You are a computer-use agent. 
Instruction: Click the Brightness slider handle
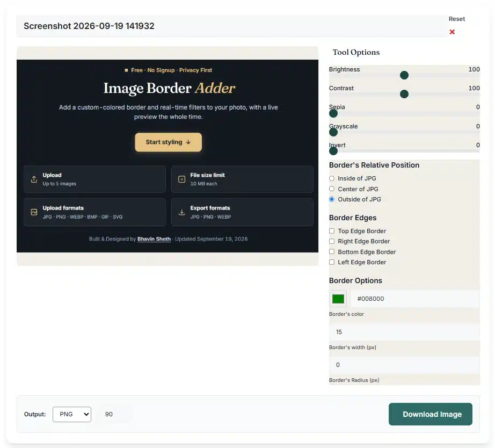click(x=404, y=75)
